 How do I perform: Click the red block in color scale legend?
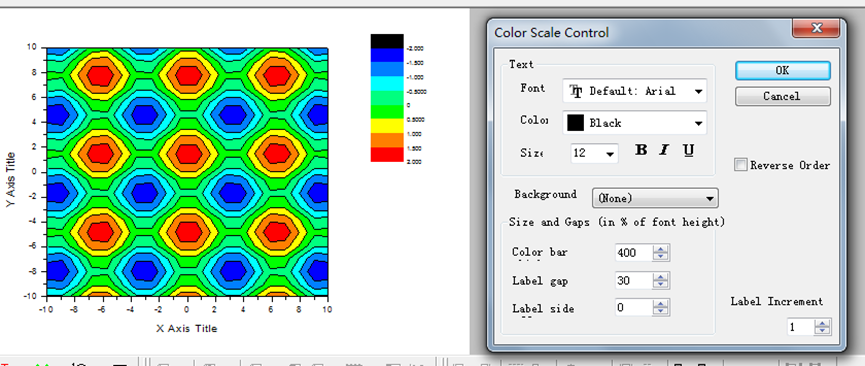[x=387, y=155]
